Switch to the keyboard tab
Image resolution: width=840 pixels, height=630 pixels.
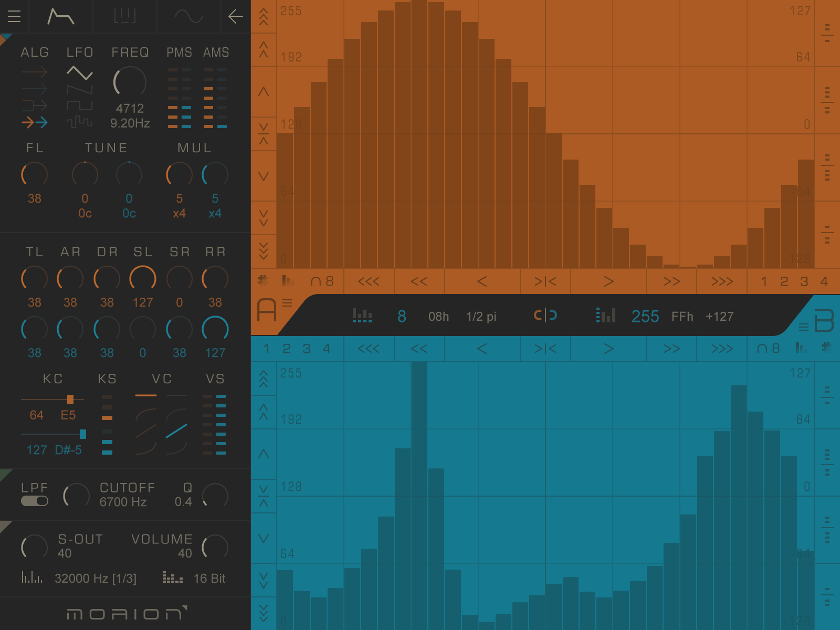click(125, 16)
